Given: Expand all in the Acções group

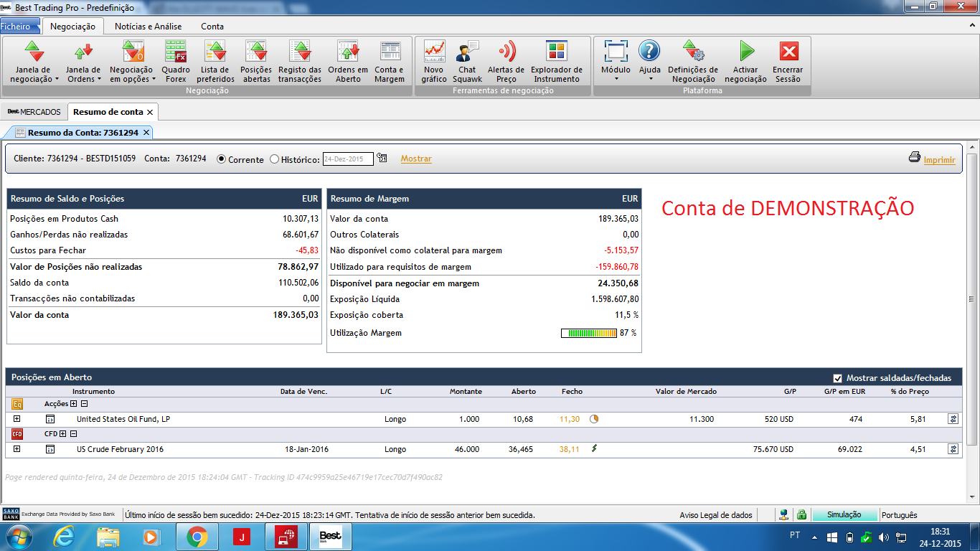Looking at the screenshot, I should point(74,404).
